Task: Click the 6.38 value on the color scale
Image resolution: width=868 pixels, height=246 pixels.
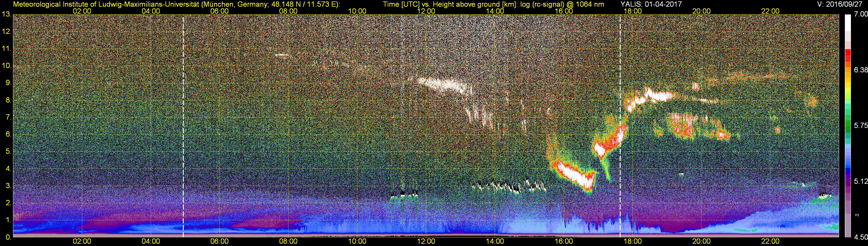Action: [x=861, y=70]
